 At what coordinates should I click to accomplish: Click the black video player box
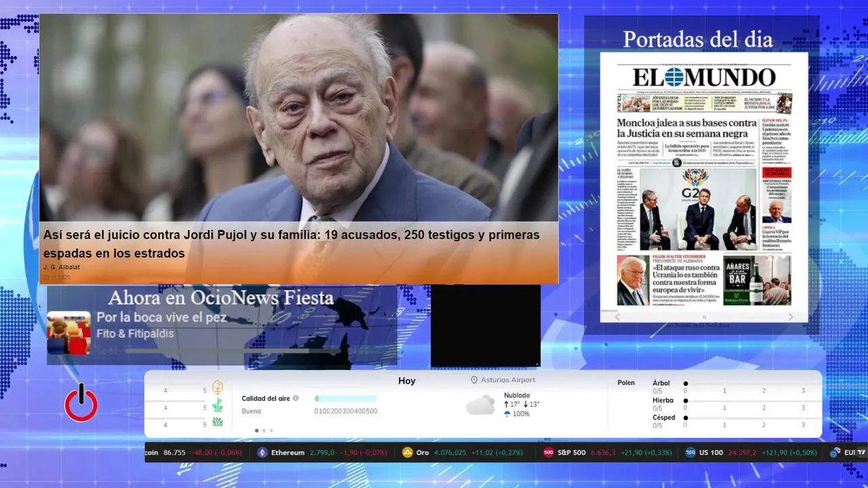click(486, 325)
